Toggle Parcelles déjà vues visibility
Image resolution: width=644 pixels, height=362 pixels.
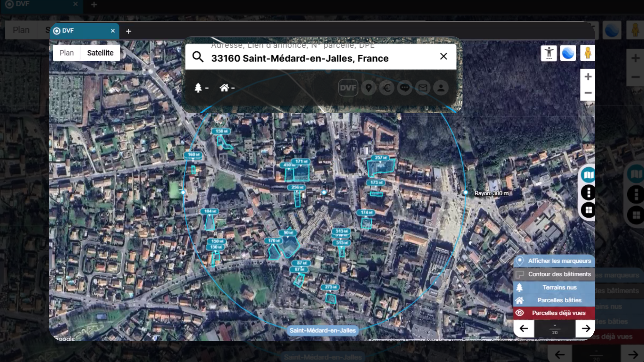click(x=554, y=313)
